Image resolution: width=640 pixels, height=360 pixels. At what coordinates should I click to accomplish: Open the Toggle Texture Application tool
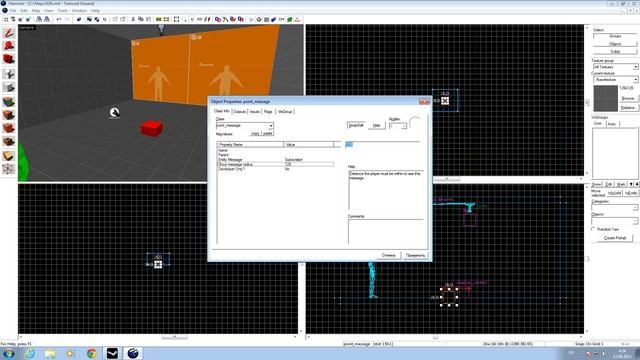pos(9,101)
